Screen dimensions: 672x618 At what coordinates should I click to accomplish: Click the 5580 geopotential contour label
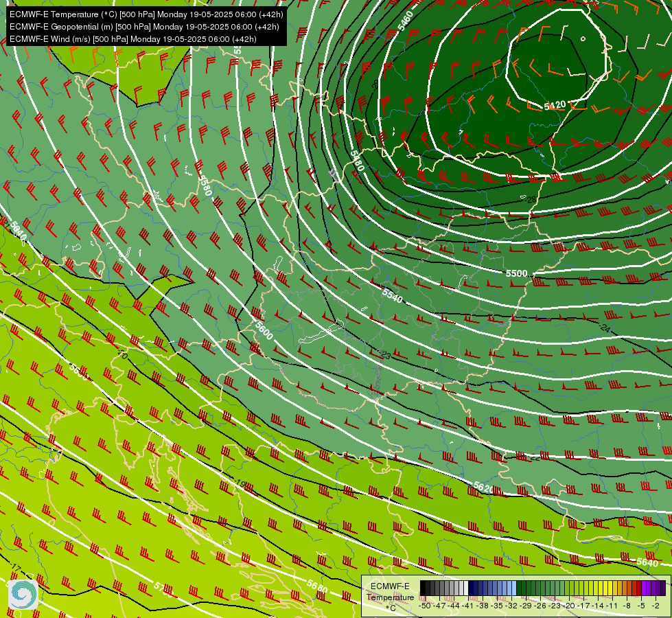point(205,185)
